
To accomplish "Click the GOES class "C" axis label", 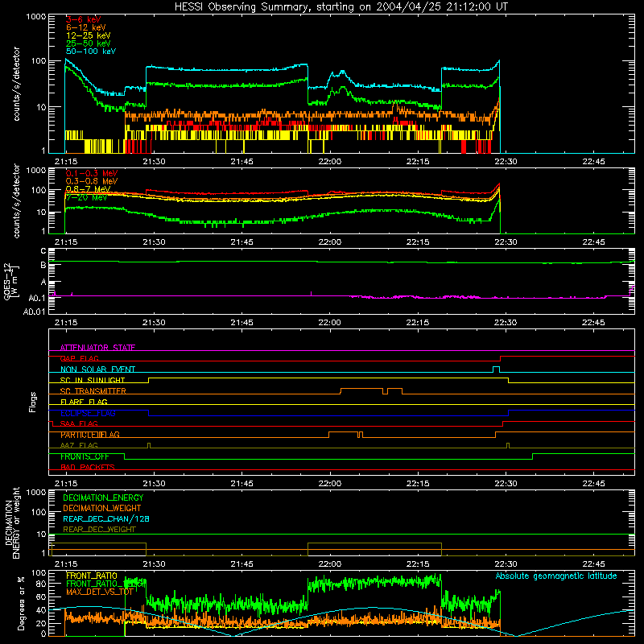I will point(43,250).
